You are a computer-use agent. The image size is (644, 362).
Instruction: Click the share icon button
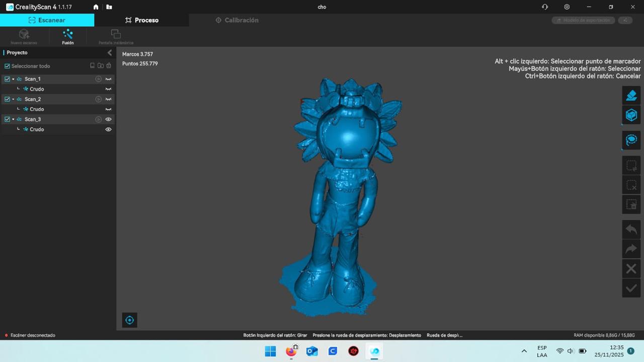tap(625, 20)
